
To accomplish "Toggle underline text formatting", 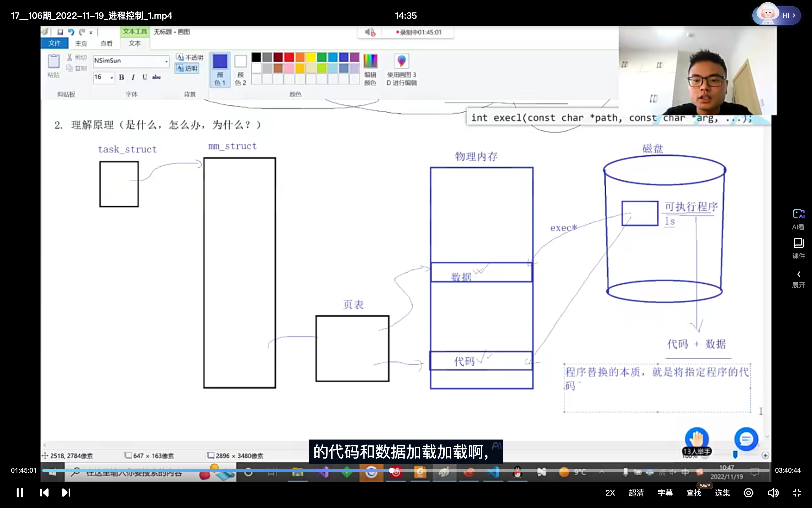I will [x=144, y=77].
